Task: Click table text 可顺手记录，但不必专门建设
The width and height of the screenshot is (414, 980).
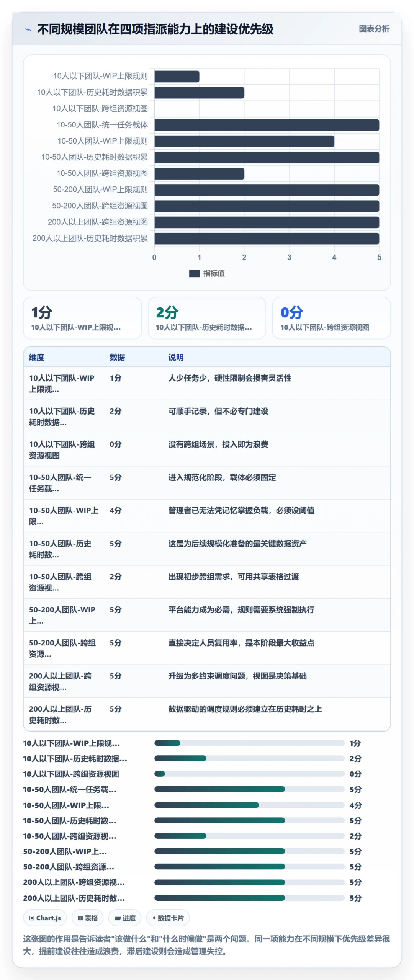Action: pyautogui.click(x=218, y=411)
